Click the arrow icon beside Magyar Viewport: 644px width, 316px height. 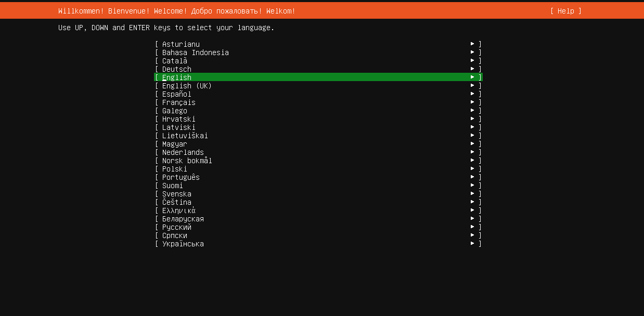click(x=472, y=144)
